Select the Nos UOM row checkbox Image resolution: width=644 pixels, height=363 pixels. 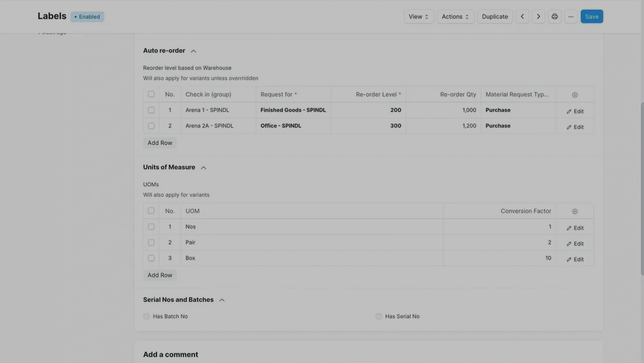coord(151,227)
